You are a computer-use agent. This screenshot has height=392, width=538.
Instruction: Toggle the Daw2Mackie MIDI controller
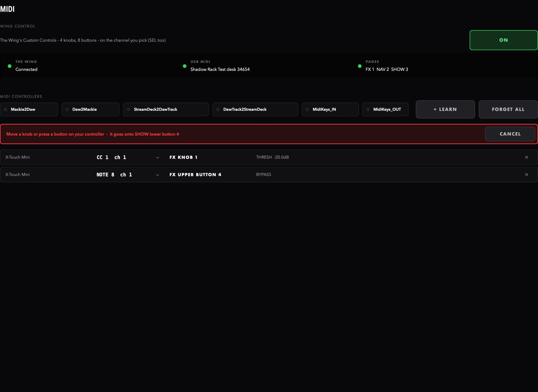(x=91, y=109)
